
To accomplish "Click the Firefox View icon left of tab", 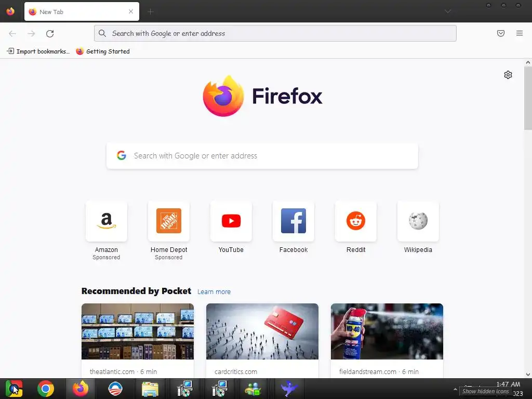I will tap(10, 11).
